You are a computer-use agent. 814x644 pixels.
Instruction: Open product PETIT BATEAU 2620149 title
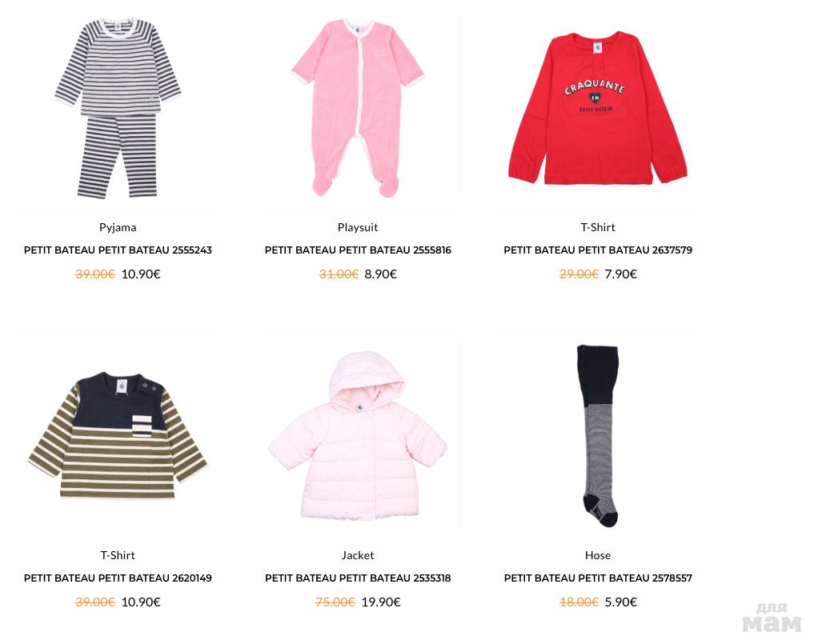118,578
